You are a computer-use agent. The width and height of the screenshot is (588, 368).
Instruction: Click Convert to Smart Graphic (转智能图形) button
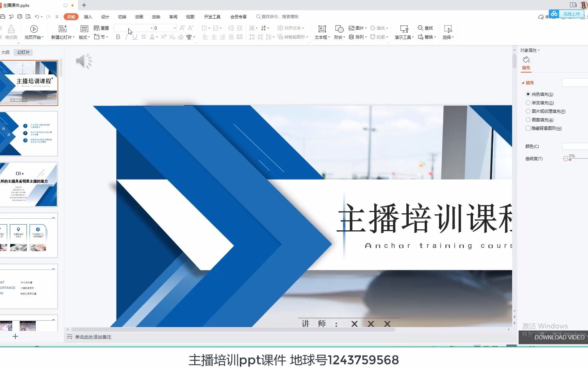[x=293, y=37]
